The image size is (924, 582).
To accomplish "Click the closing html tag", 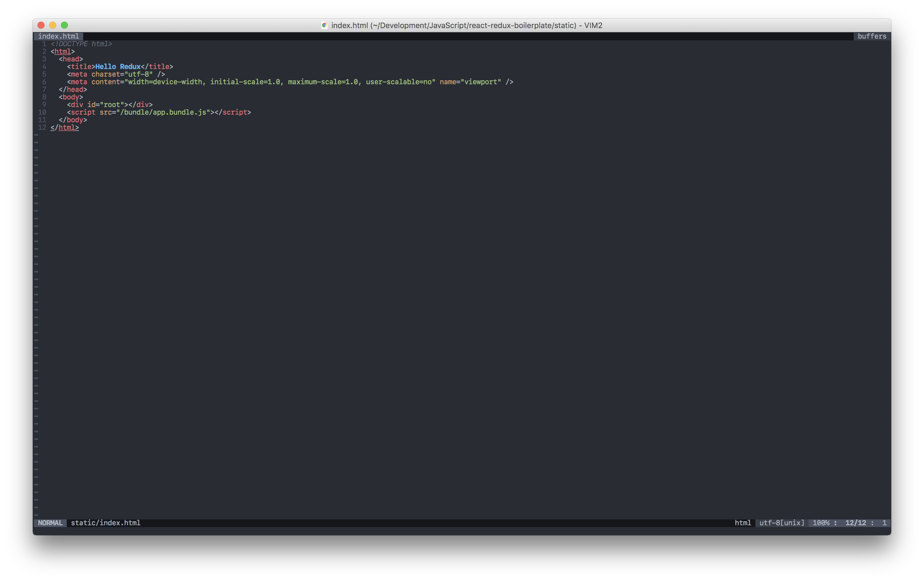I will [x=65, y=128].
